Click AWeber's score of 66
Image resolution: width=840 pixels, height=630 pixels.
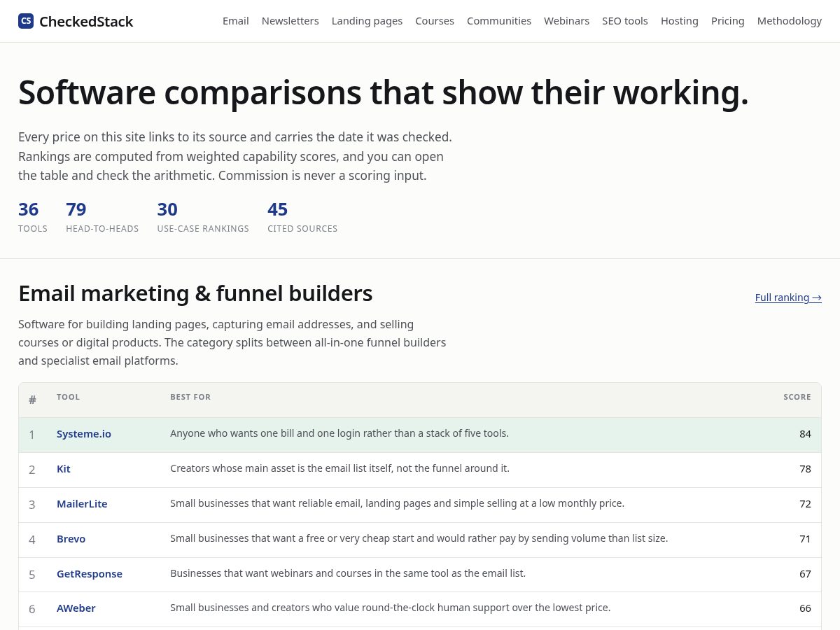coord(805,608)
